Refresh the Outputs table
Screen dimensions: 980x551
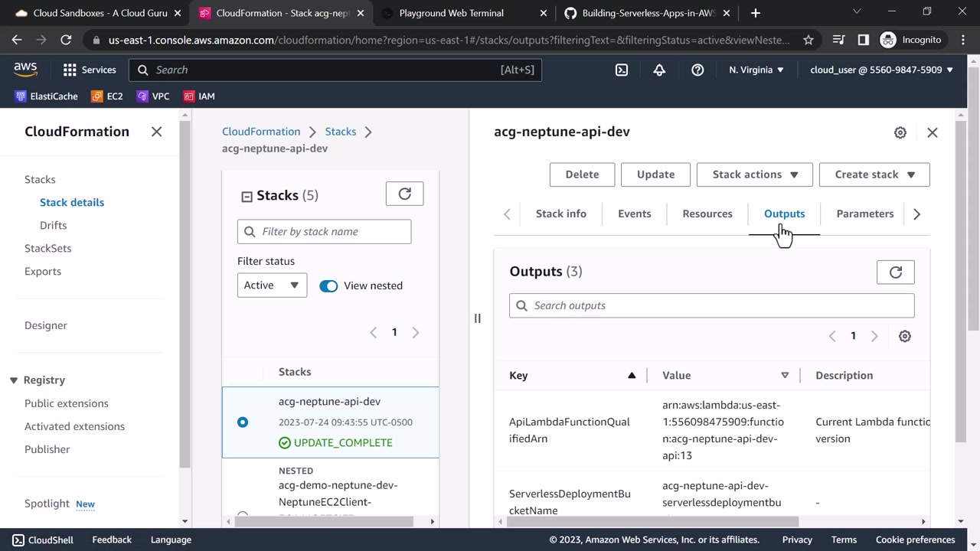click(895, 272)
